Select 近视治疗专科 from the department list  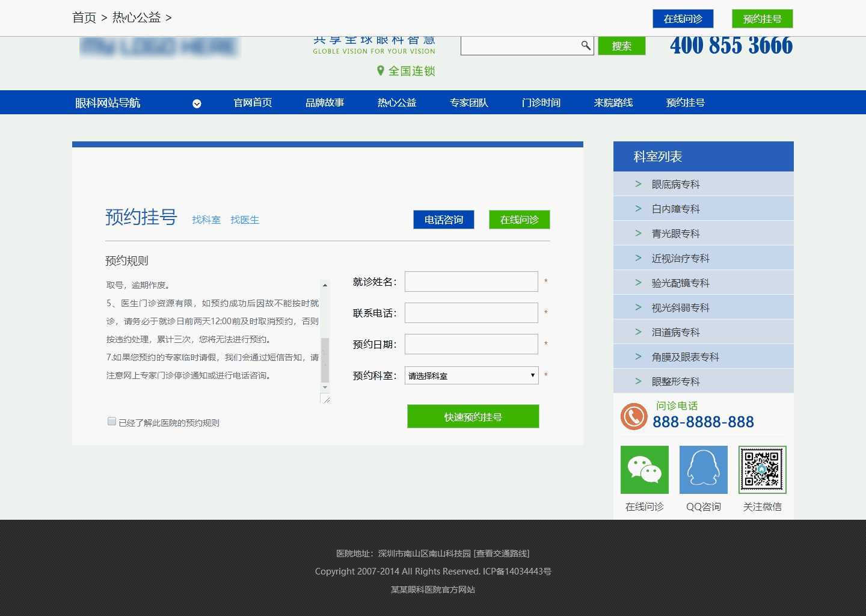pyautogui.click(x=681, y=257)
